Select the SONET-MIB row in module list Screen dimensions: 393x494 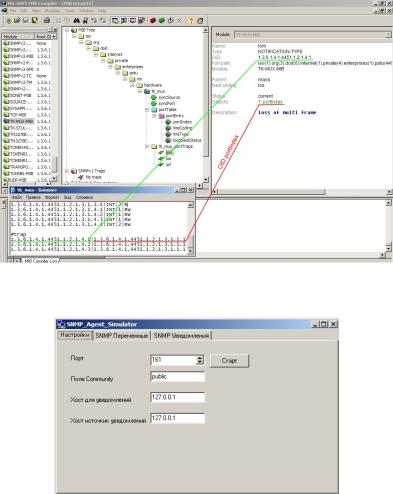tap(27, 95)
